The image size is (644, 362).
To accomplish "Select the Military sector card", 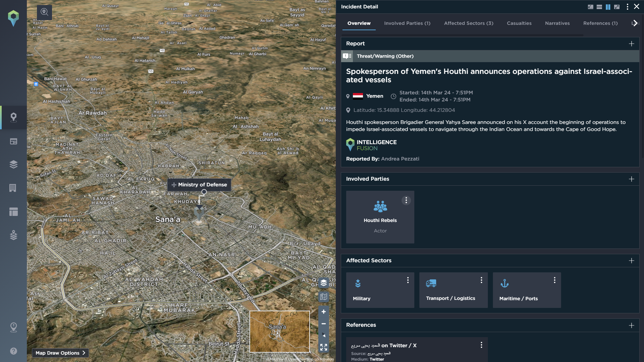I will point(380,290).
